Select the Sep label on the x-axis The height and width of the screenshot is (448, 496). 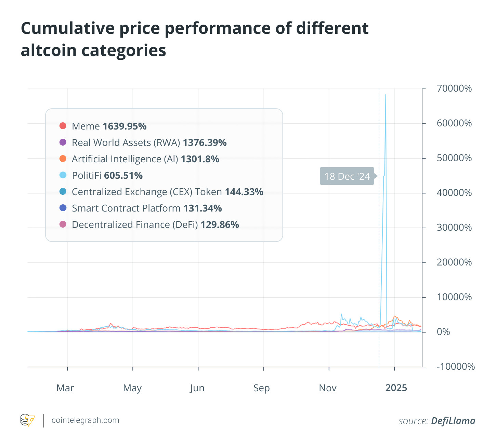[x=262, y=388]
